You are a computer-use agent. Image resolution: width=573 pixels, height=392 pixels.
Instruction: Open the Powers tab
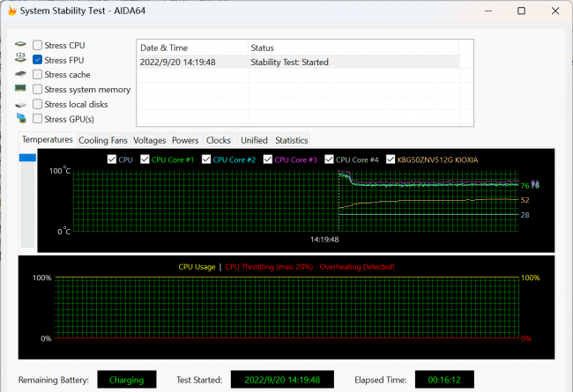pos(185,140)
